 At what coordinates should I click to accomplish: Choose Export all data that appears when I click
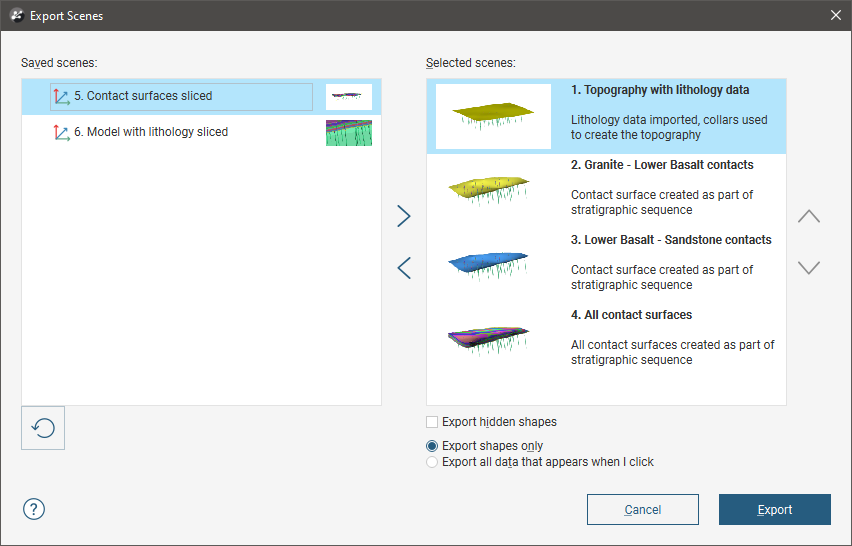432,462
